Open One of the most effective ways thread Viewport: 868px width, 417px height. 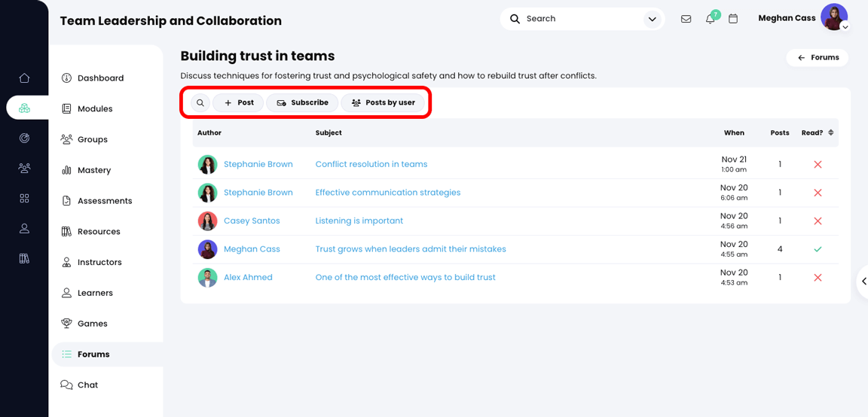405,277
